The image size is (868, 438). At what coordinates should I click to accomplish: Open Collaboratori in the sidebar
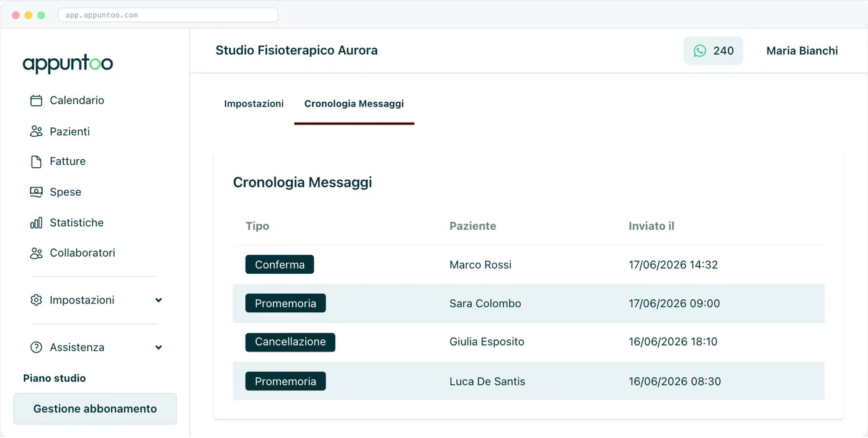(82, 253)
